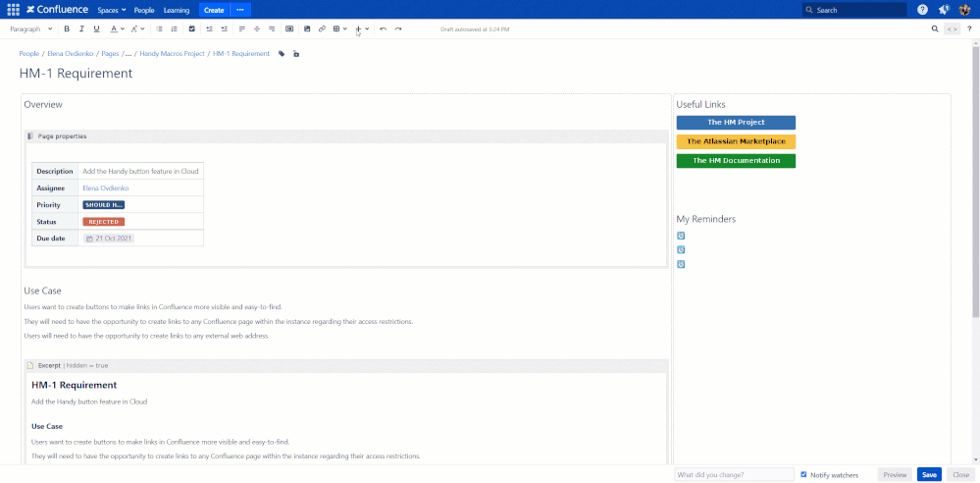Viewport: 980px width, 483px height.
Task: Open editor help question mark
Action: point(969,28)
